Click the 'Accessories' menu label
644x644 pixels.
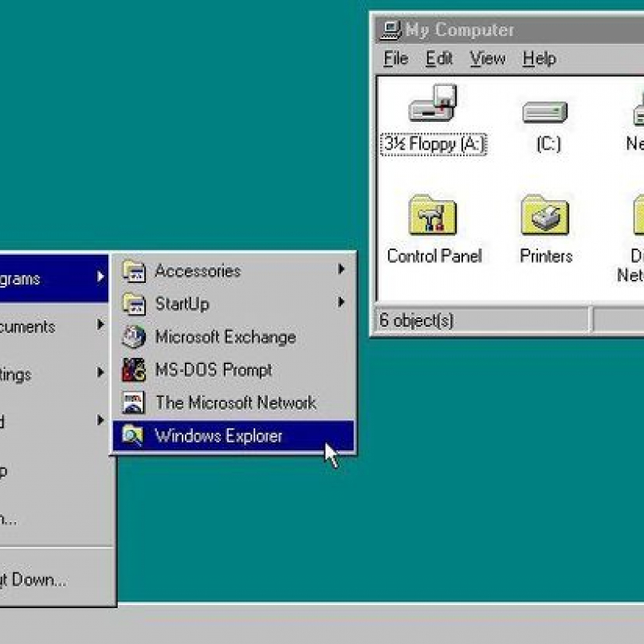click(198, 271)
